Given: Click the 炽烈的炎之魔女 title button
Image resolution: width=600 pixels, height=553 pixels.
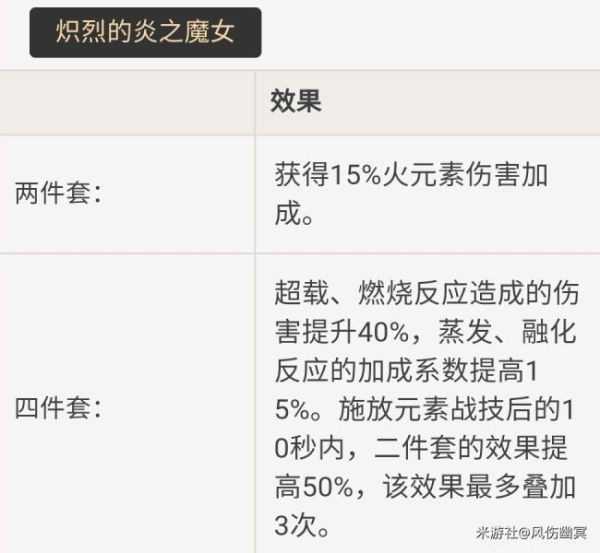Looking at the screenshot, I should (146, 33).
